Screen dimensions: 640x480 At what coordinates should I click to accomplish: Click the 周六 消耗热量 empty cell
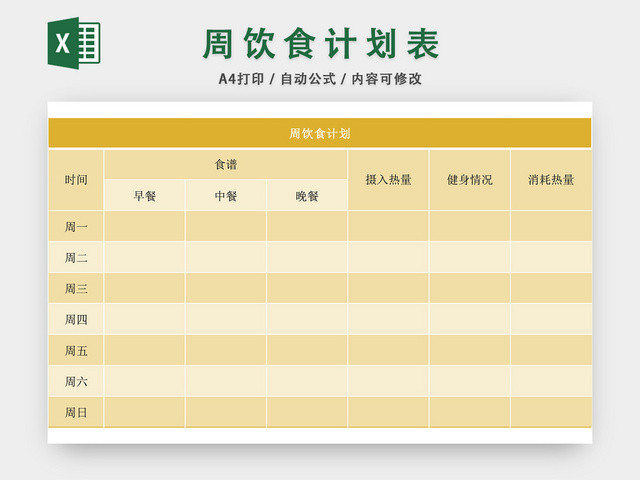point(551,381)
